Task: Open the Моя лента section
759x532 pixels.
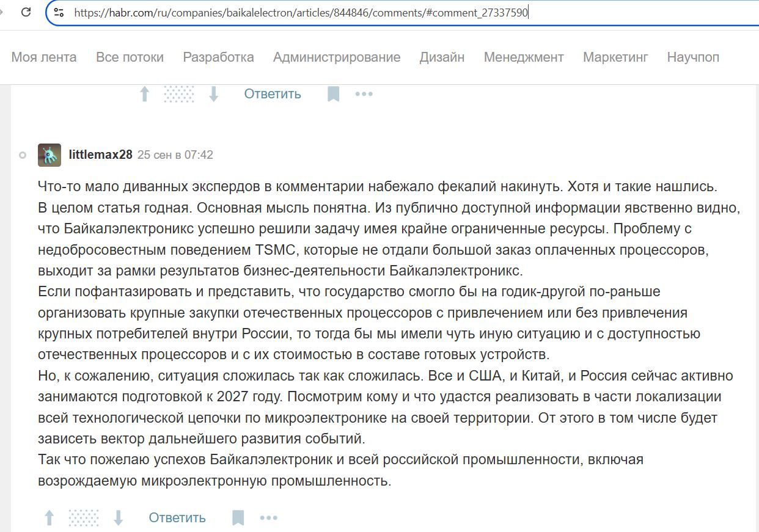Action: (x=44, y=57)
